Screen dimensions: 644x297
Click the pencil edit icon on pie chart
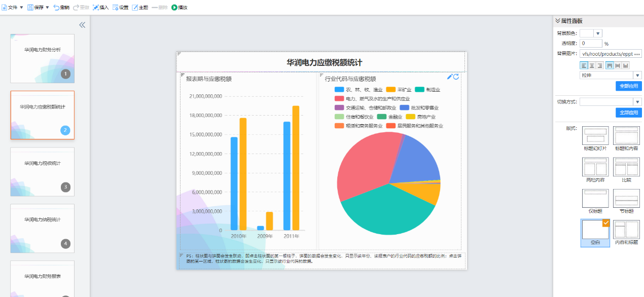pyautogui.click(x=450, y=77)
